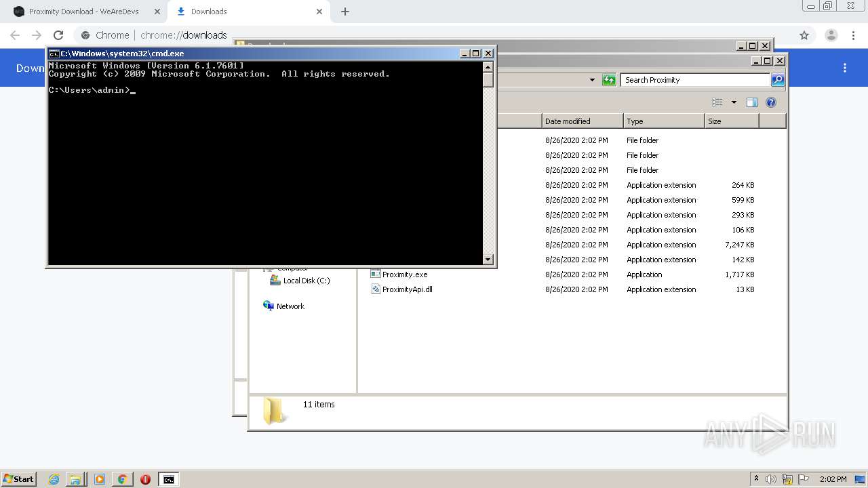The image size is (868, 488).
Task: Click cmd scrollbar up arrow
Action: tap(488, 66)
